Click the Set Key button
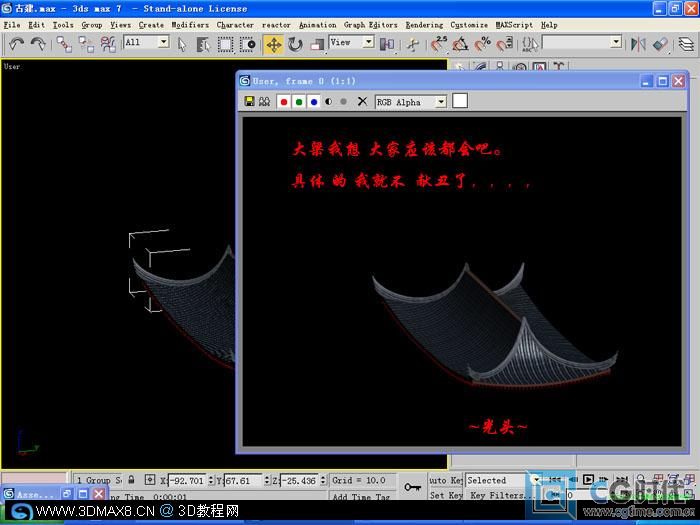This screenshot has width=700, height=525. click(446, 496)
